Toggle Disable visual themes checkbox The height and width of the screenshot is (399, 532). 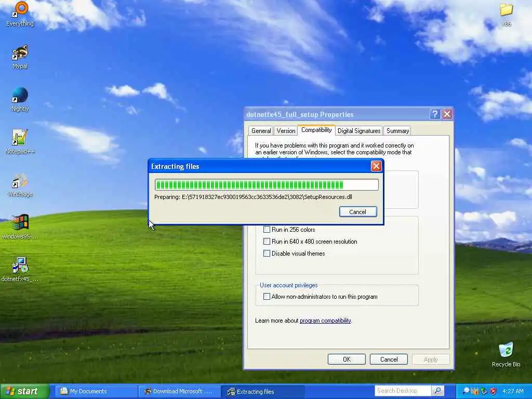tap(294, 254)
